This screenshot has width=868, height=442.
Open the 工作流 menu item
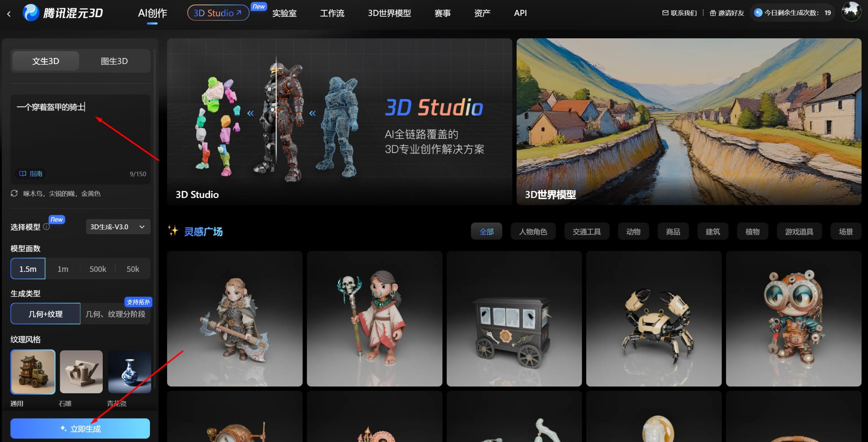(x=332, y=13)
